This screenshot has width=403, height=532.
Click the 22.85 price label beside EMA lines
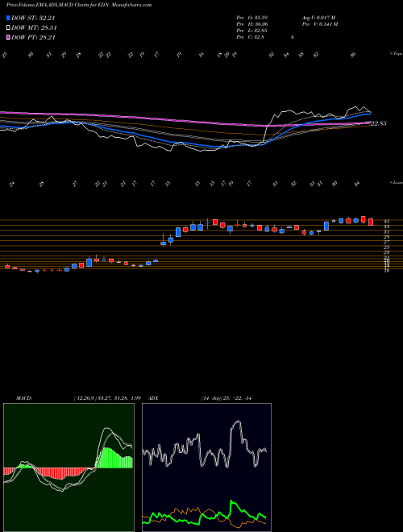click(x=379, y=123)
